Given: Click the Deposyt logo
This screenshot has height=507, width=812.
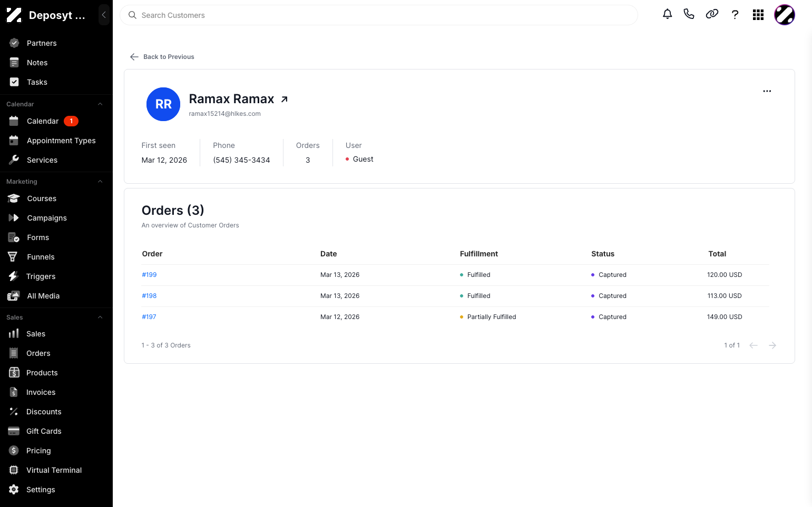Looking at the screenshot, I should 14,15.
